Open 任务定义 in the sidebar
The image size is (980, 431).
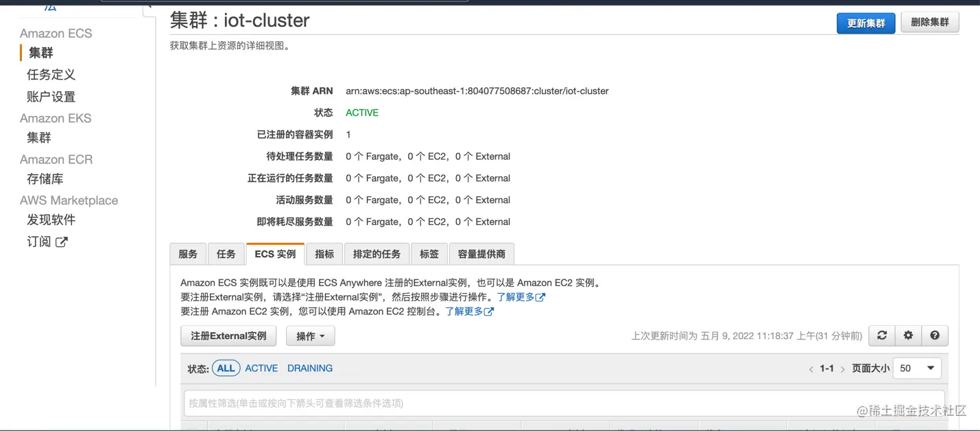point(51,75)
